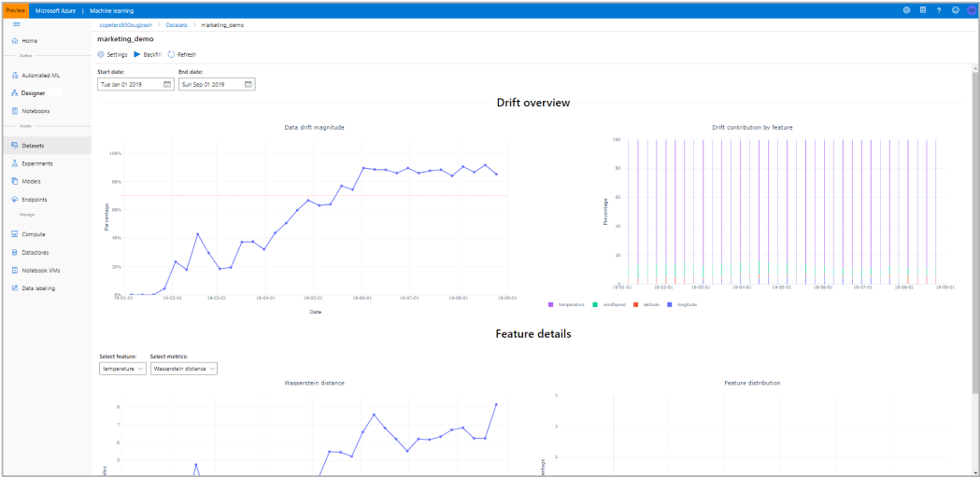980x477 pixels.
Task: Click the Drift overview heading
Action: click(533, 103)
